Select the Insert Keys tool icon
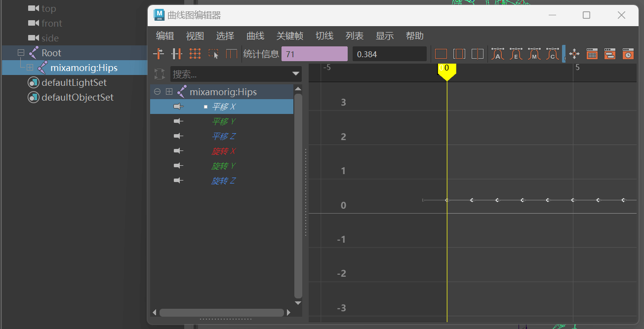 click(x=177, y=54)
